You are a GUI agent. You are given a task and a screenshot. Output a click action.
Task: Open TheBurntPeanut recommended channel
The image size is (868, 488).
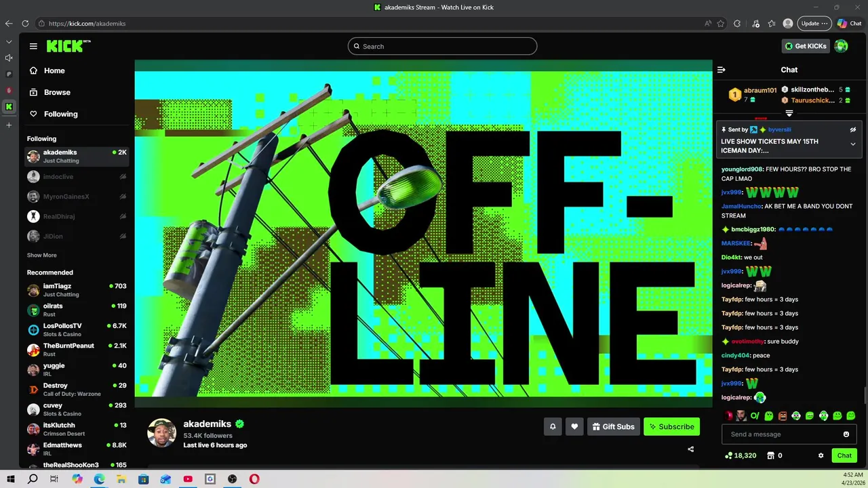click(77, 350)
